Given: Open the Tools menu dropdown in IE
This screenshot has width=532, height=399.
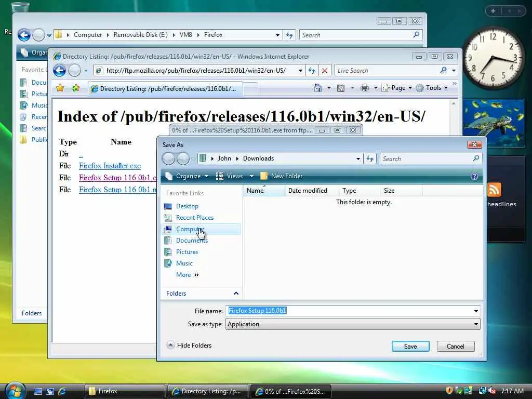Looking at the screenshot, I should (x=433, y=88).
